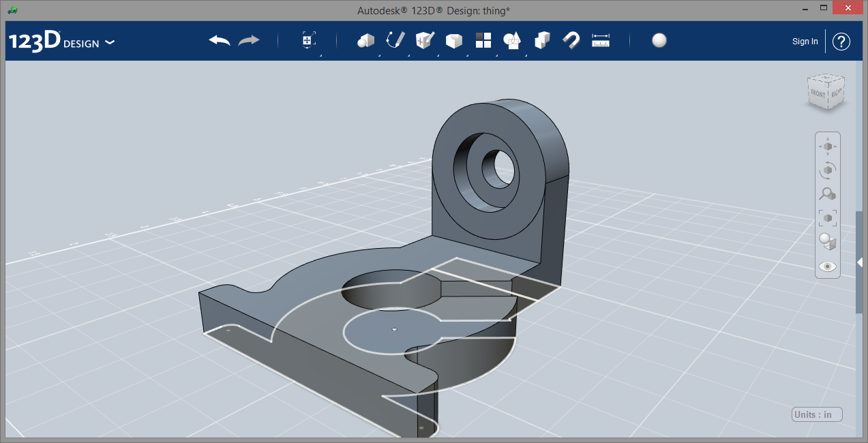The width and height of the screenshot is (868, 443).
Task: Expand the collapsed right side panel arrow
Action: 860,262
